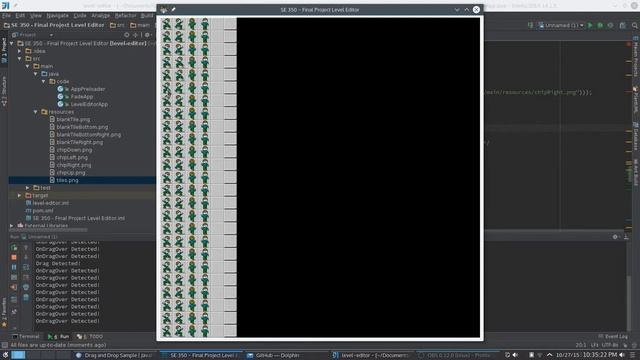Click the Pause Output icon in Run panel

(x=14, y=267)
